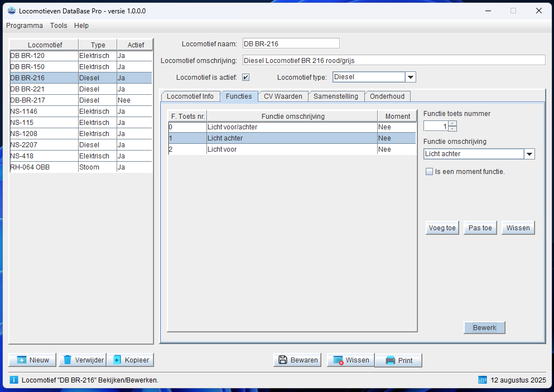Click the Wissen button next to Pas toe
Image resolution: width=554 pixels, height=392 pixels.
(518, 228)
